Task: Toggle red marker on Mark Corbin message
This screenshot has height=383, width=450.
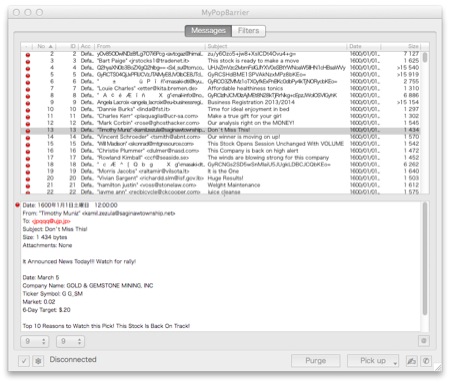Action: pos(28,123)
